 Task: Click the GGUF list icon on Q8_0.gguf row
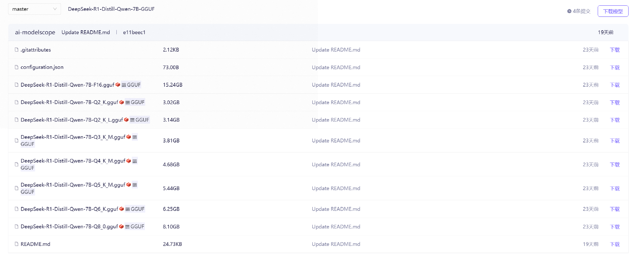pos(127,227)
